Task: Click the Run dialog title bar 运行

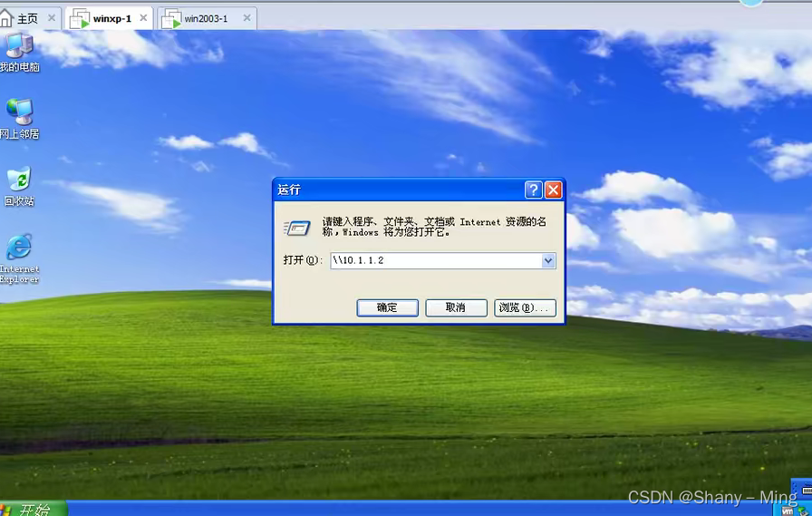Action: point(399,190)
